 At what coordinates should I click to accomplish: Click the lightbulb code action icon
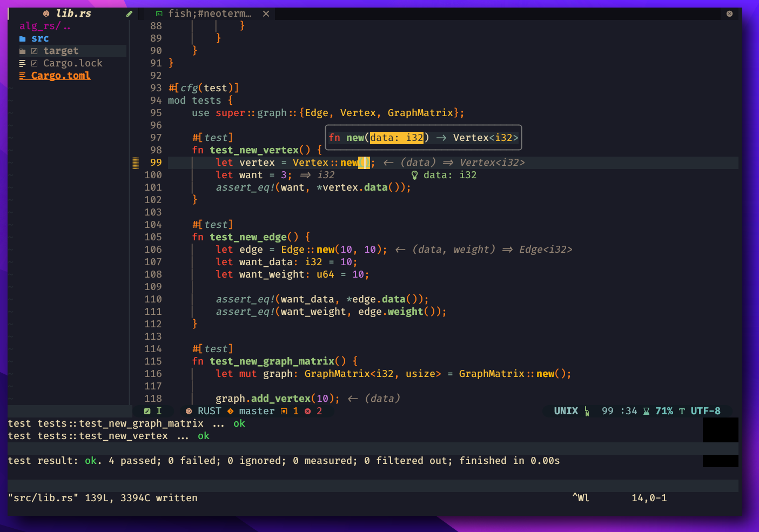click(414, 175)
